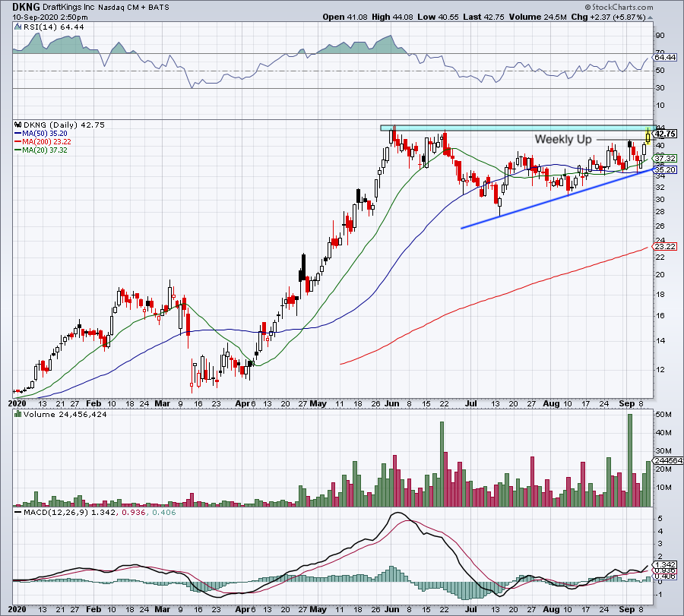Click the 1.342 MACD tag on right axis
Image resolution: width=684 pixels, height=616 pixels.
click(x=665, y=564)
